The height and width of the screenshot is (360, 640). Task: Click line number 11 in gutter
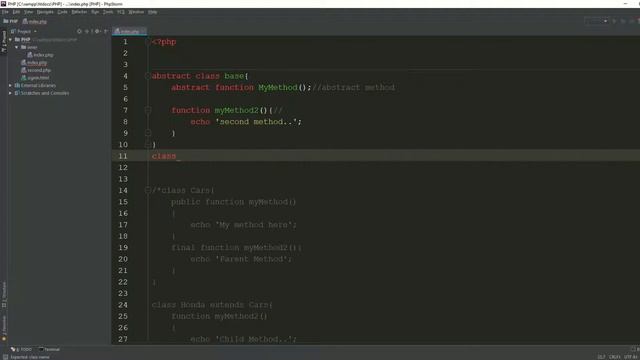pos(123,156)
